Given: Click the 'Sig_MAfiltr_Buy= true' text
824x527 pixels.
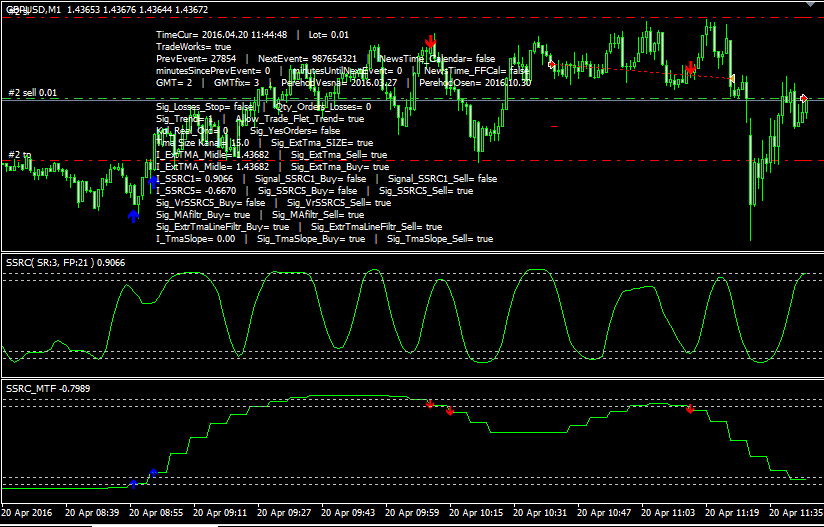Looking at the screenshot, I should click(x=203, y=215).
